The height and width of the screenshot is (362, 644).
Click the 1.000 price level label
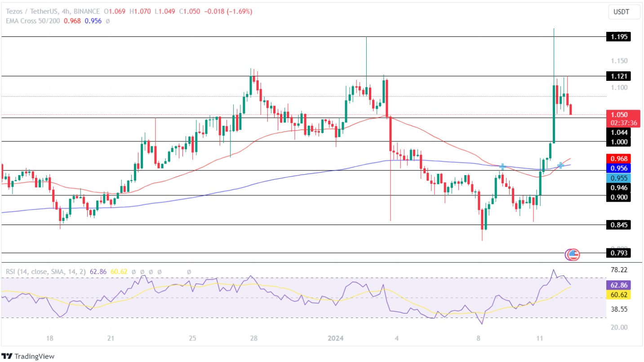618,141
